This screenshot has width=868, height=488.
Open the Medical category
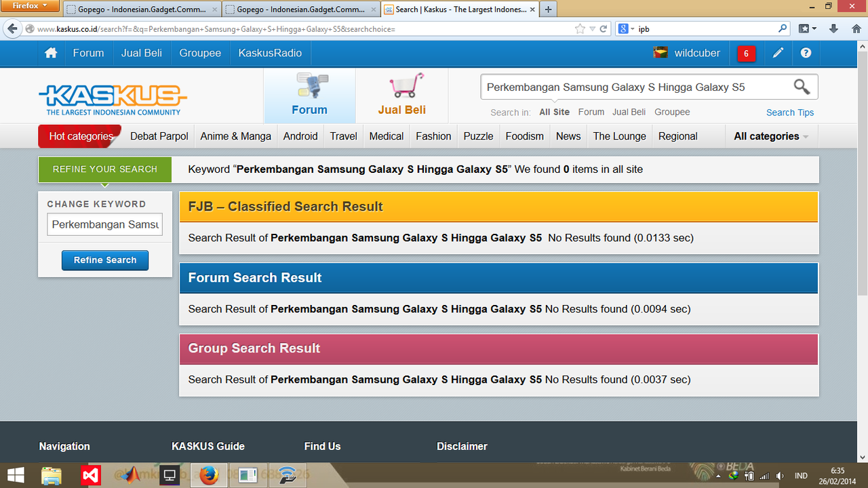(x=387, y=136)
